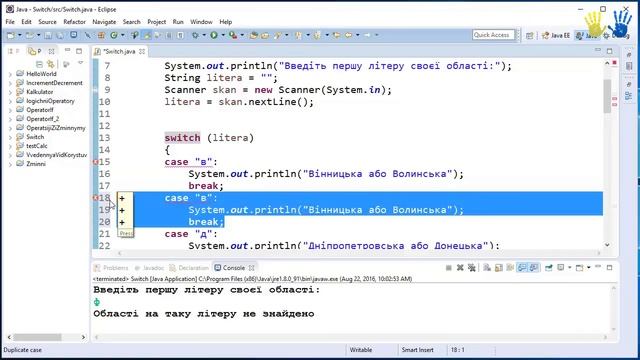Image resolution: width=640 pixels, height=360 pixels.
Task: Click the Clear Console icon
Action: (x=487, y=268)
